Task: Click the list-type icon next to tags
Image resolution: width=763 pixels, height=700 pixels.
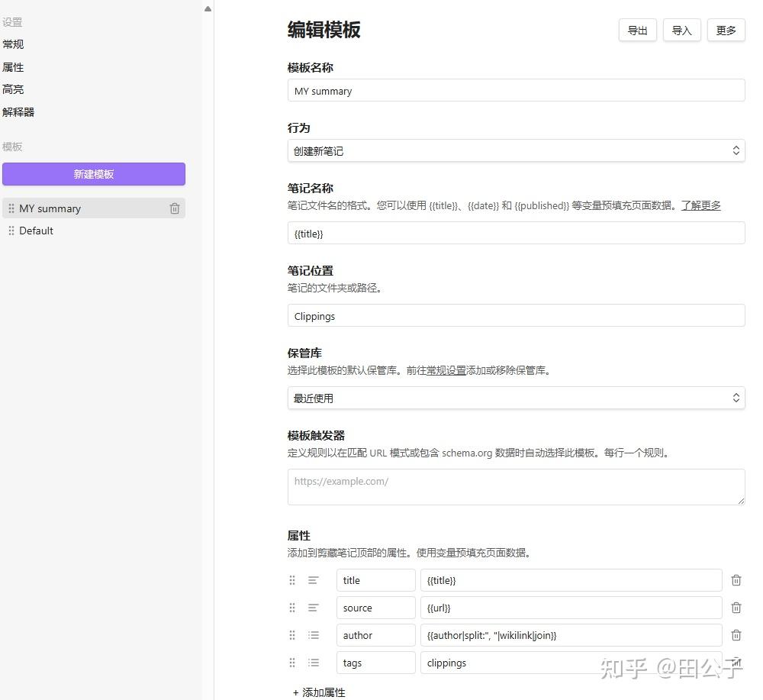Action: coord(313,663)
